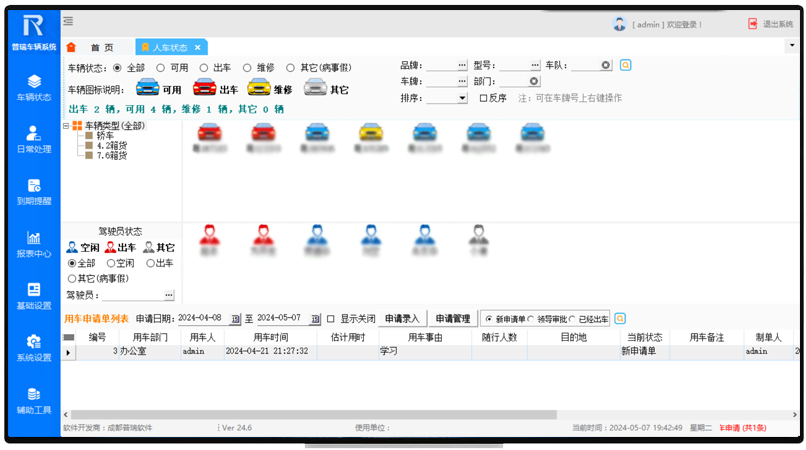
Task: Open 型号 ellipsis picker
Action: pos(535,65)
